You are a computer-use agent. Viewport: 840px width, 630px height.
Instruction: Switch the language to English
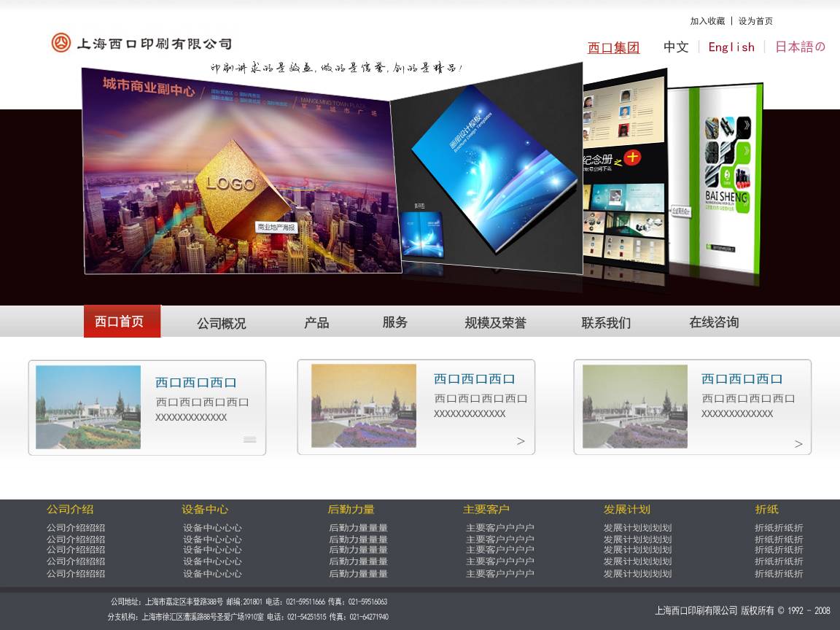(x=731, y=47)
